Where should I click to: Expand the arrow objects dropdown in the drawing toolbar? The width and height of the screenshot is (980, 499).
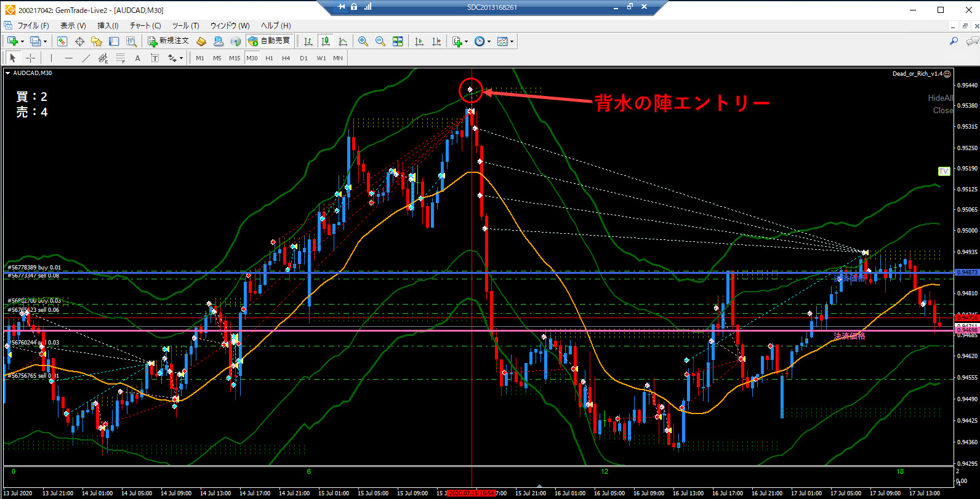coord(181,58)
